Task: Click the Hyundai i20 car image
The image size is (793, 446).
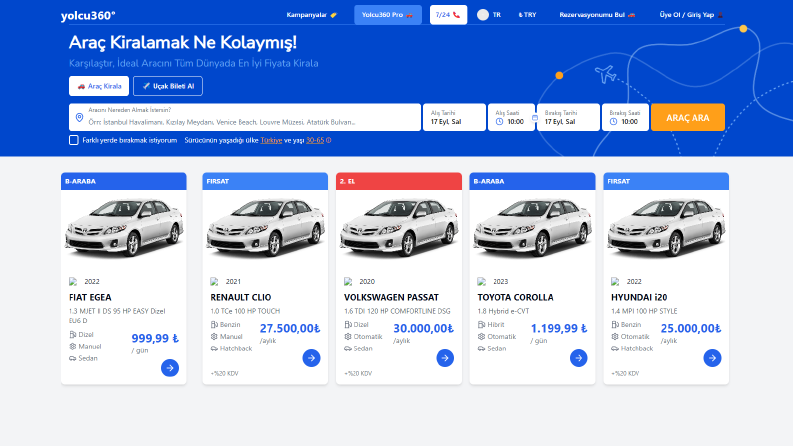Action: pyautogui.click(x=666, y=227)
